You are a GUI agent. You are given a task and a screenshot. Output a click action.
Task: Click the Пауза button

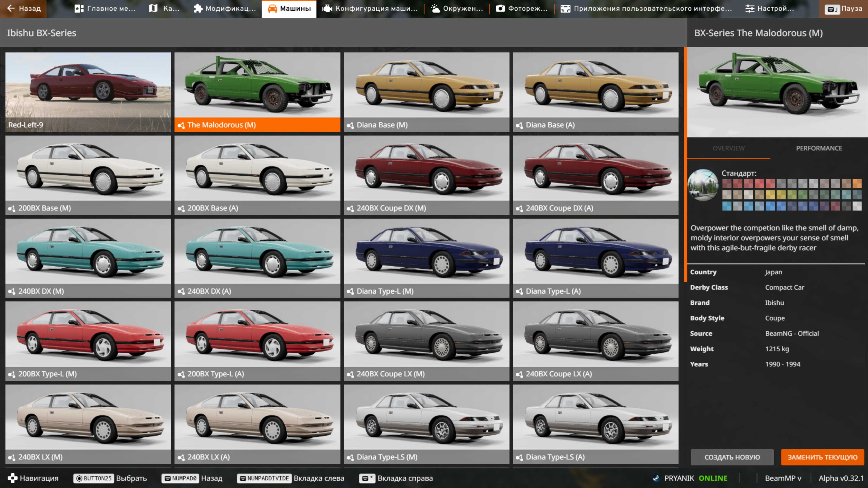[844, 8]
